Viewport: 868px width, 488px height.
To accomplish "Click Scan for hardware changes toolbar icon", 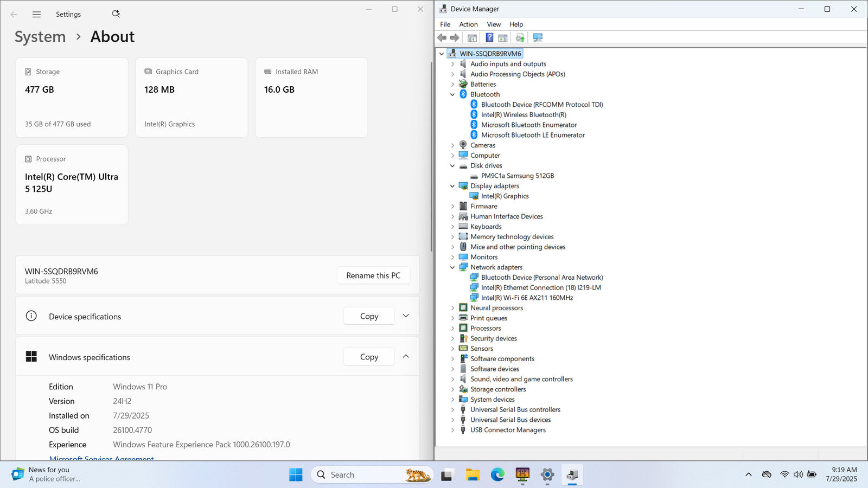I will (x=538, y=38).
